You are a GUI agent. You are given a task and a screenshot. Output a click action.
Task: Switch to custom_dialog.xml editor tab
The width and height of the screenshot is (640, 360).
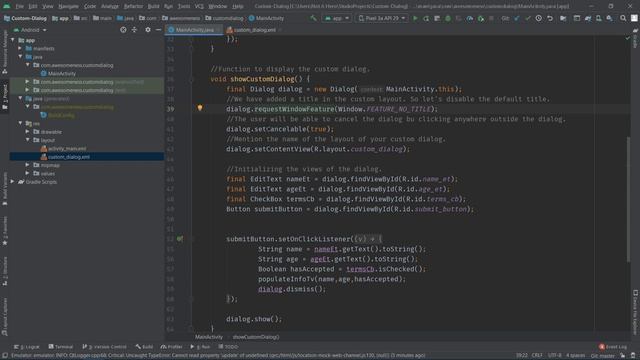(254, 30)
